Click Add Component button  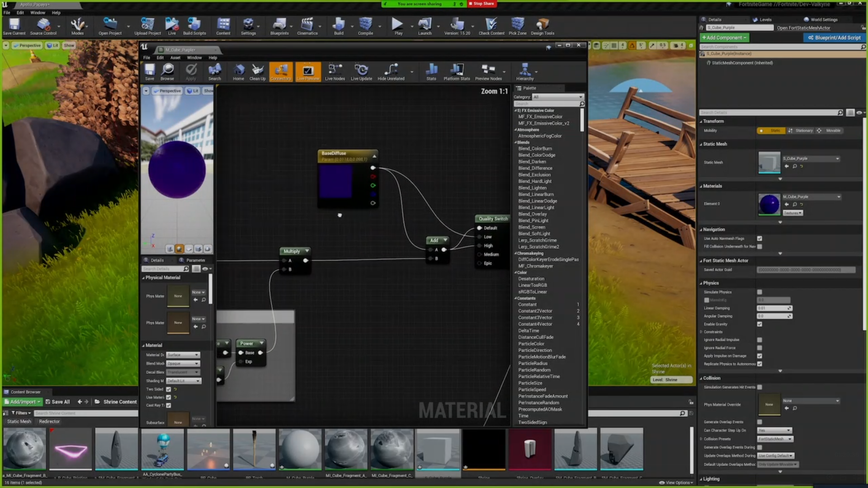point(724,38)
